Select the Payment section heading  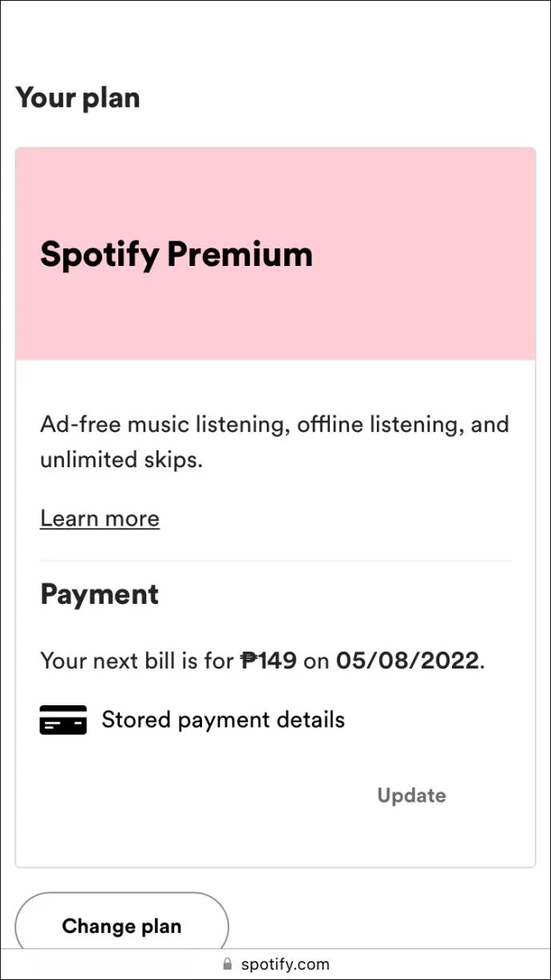(x=99, y=594)
